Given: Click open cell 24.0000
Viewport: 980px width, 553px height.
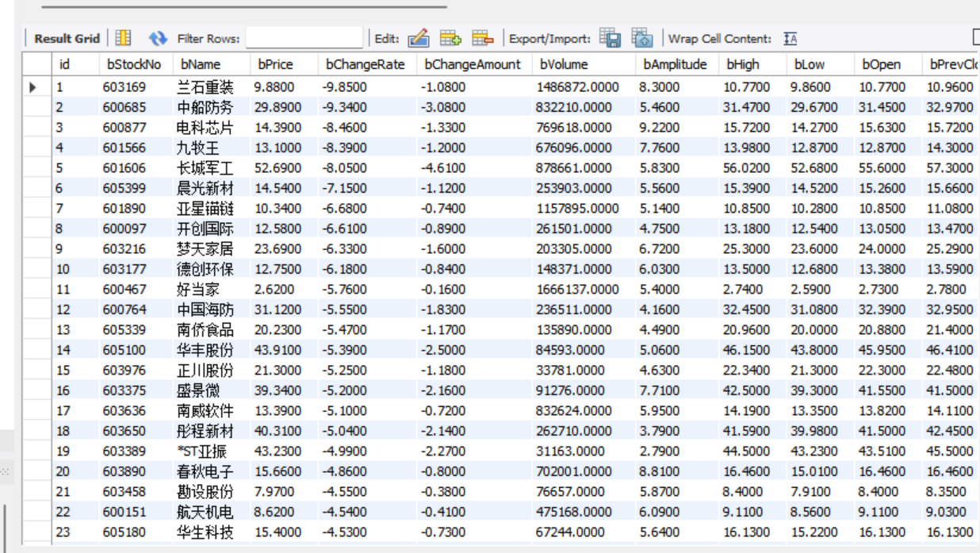Looking at the screenshot, I should (882, 249).
